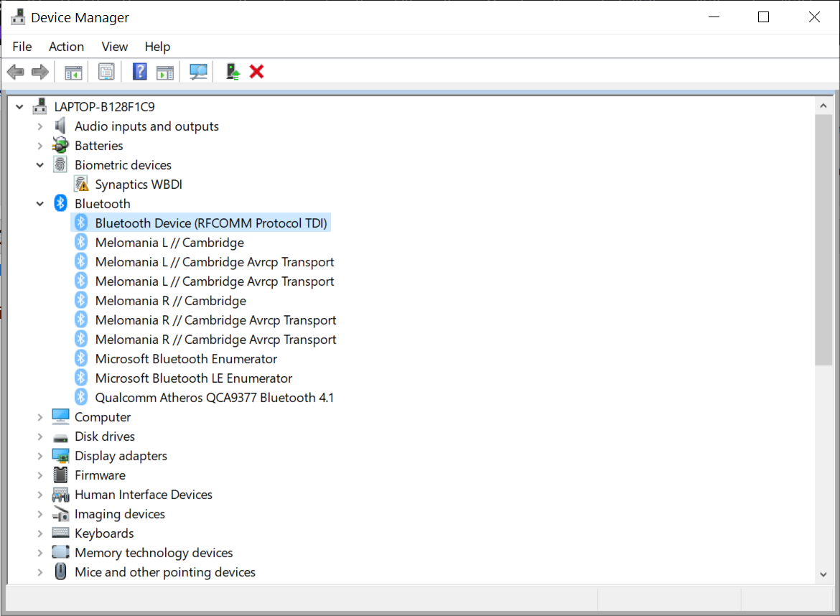
Task: Select the Synaptics WBDI device
Action: (x=139, y=185)
